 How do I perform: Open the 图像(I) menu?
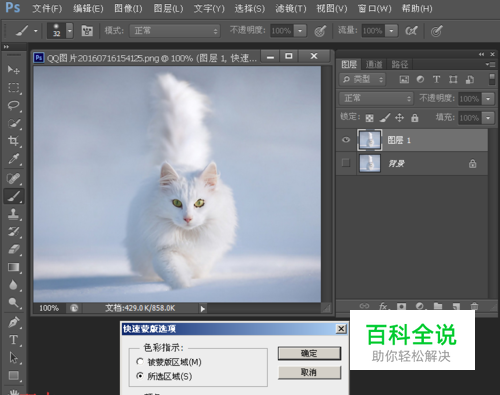coord(128,8)
